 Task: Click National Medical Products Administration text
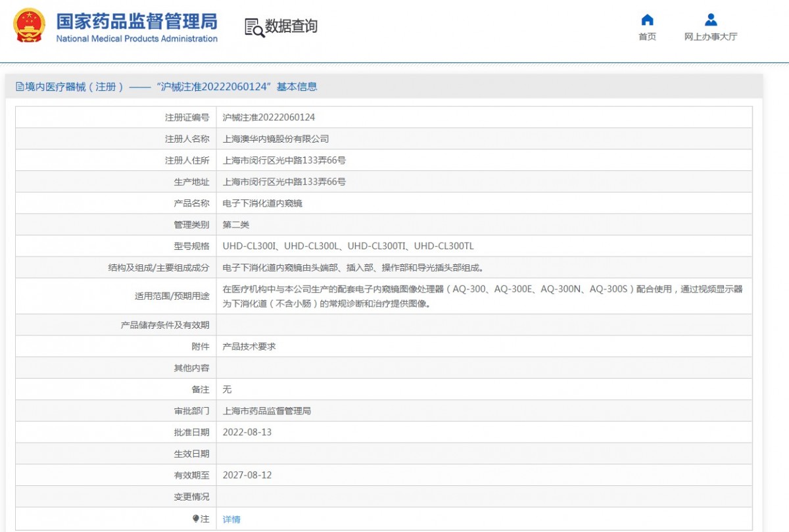click(x=137, y=39)
